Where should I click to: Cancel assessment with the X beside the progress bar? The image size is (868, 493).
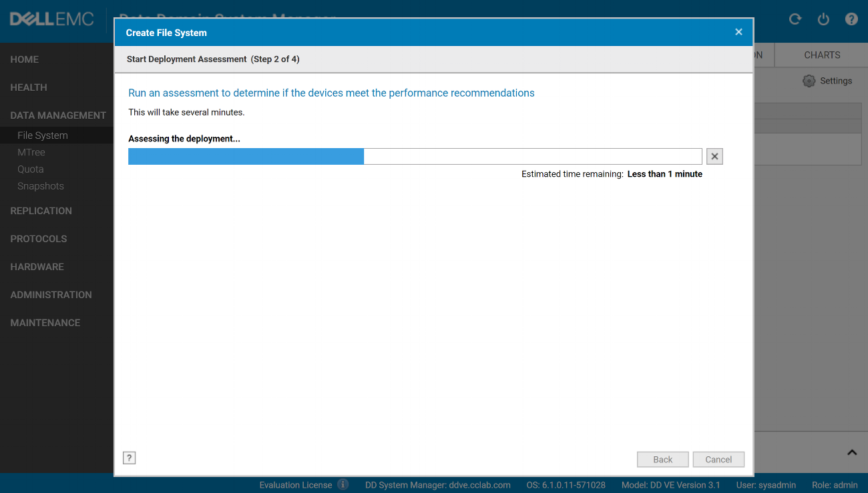[714, 156]
